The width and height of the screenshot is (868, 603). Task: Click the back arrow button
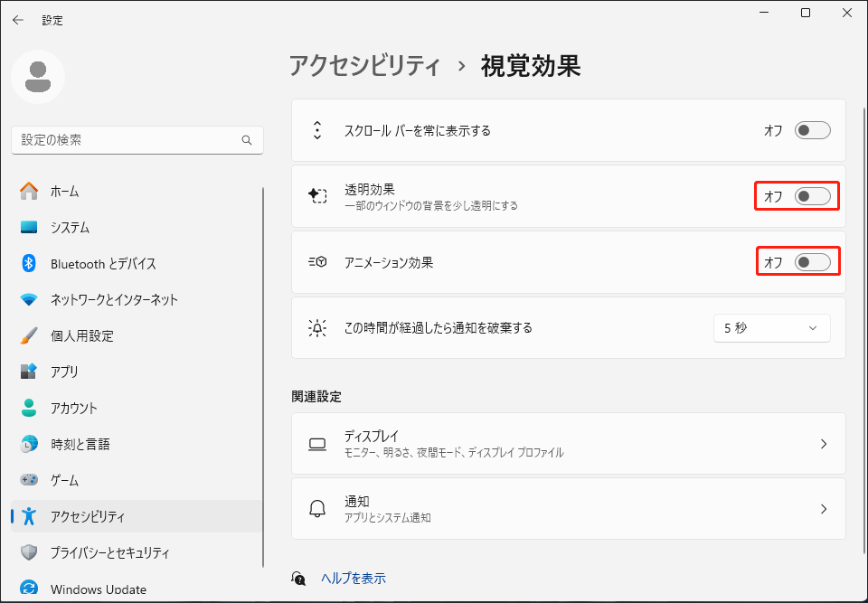[x=18, y=20]
